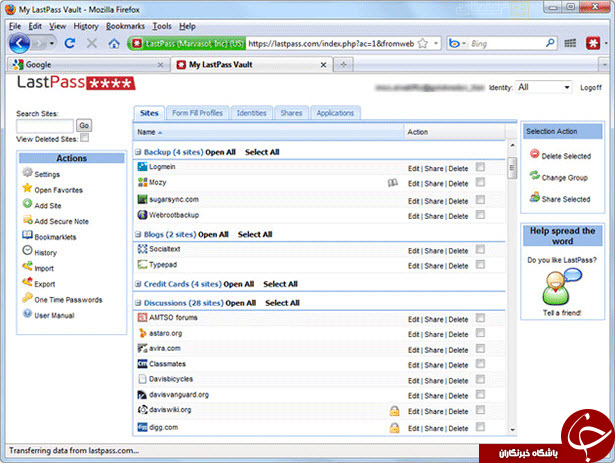
Task: Click the Settings gear icon
Action: 27,172
